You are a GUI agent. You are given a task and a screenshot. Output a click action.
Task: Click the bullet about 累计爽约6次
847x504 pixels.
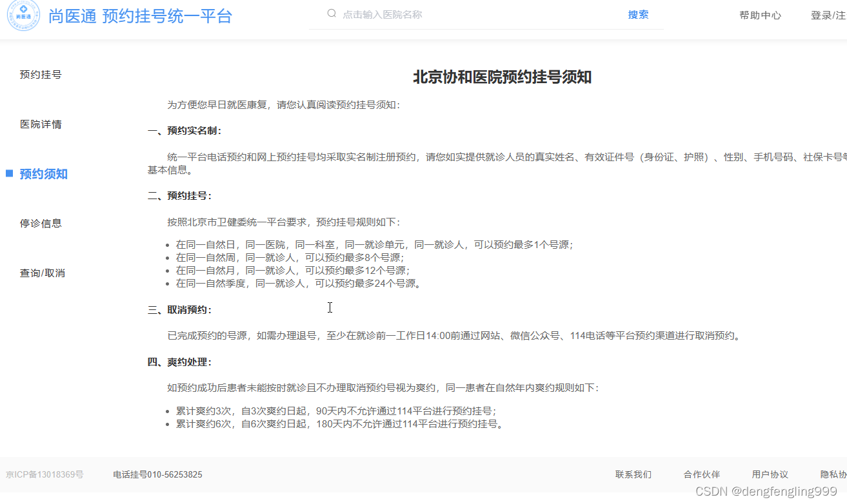click(x=339, y=424)
